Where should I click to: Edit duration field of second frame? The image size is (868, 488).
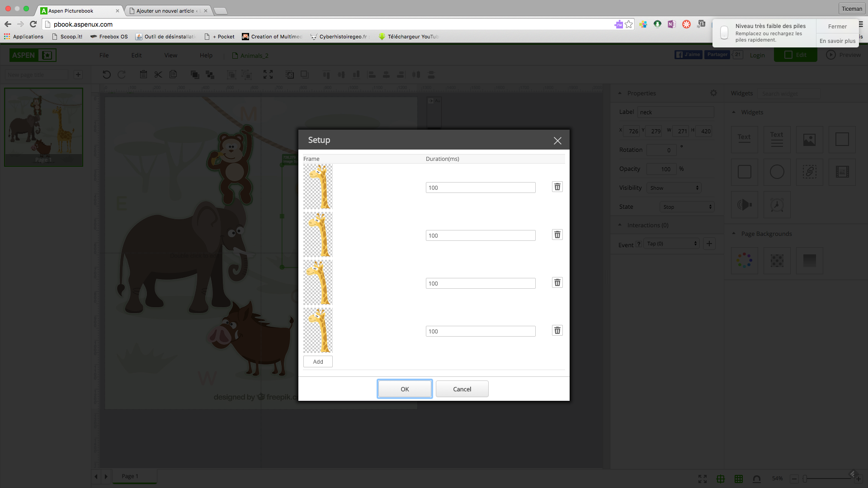click(x=481, y=235)
